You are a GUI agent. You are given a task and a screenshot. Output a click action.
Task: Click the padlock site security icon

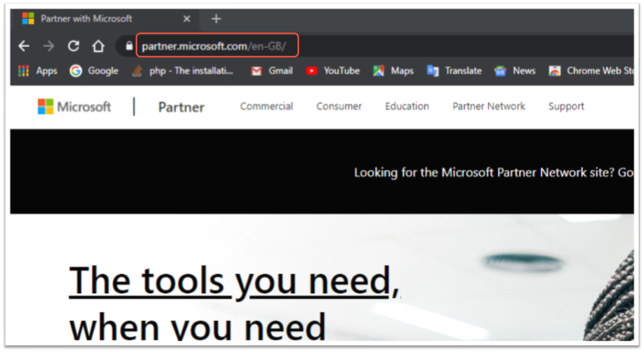click(129, 46)
